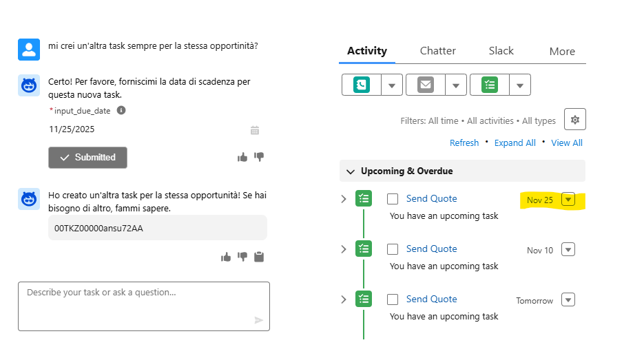Screen dimensions: 644x358
Task: Click the Expand All link
Action: 515,143
